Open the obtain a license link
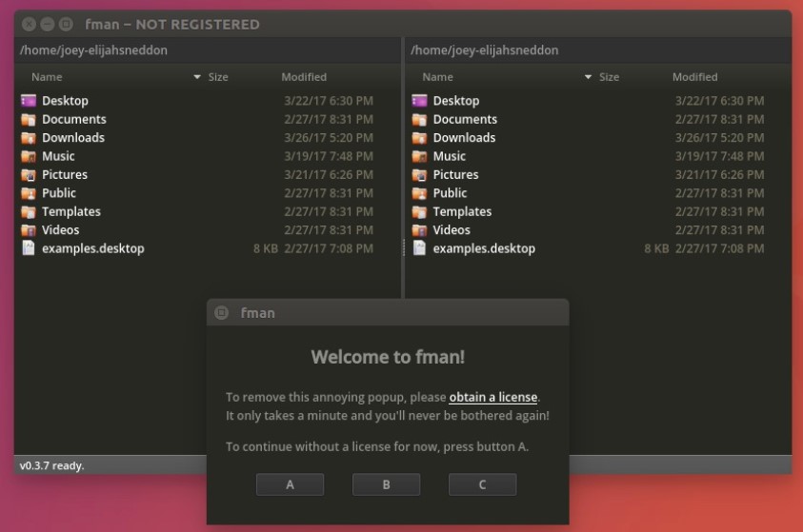The image size is (803, 532). (x=493, y=398)
